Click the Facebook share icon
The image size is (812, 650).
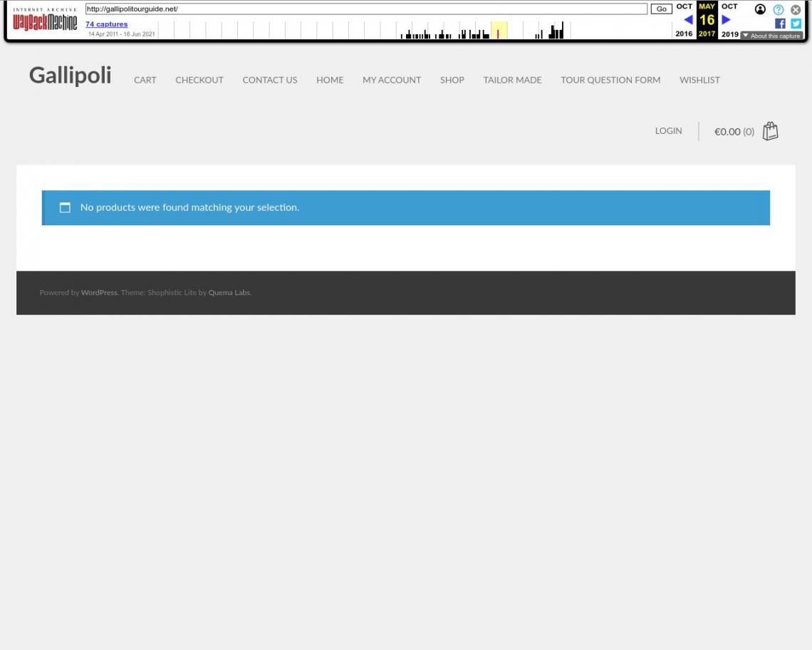[x=781, y=23]
